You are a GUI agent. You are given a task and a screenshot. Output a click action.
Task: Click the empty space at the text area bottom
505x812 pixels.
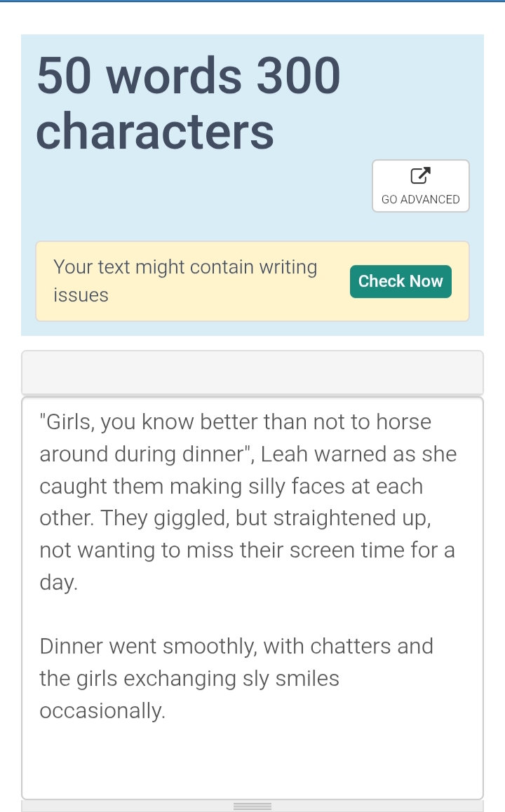click(252, 761)
